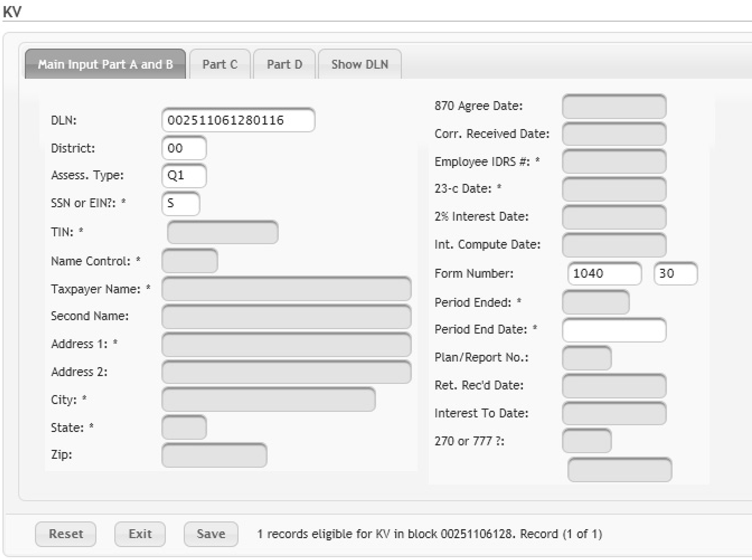Viewport: 752px width, 560px height.
Task: Click into the TIN field
Action: coord(222,232)
